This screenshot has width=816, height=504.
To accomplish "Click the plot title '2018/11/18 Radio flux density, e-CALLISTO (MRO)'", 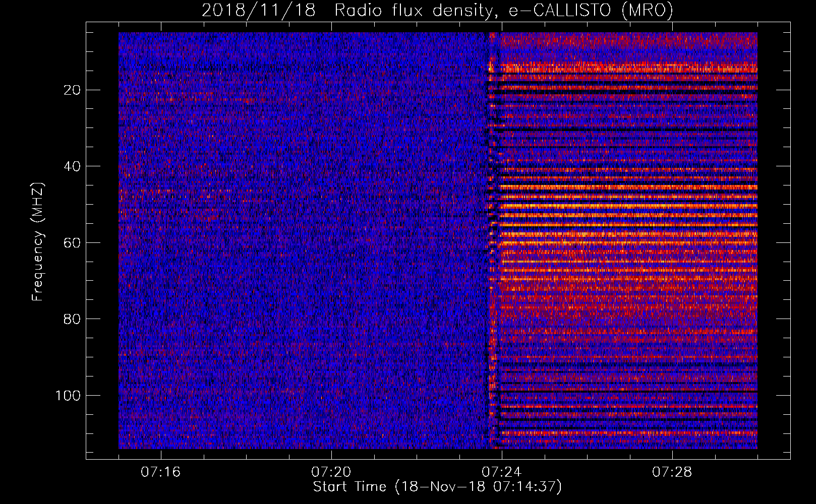I will coord(437,10).
